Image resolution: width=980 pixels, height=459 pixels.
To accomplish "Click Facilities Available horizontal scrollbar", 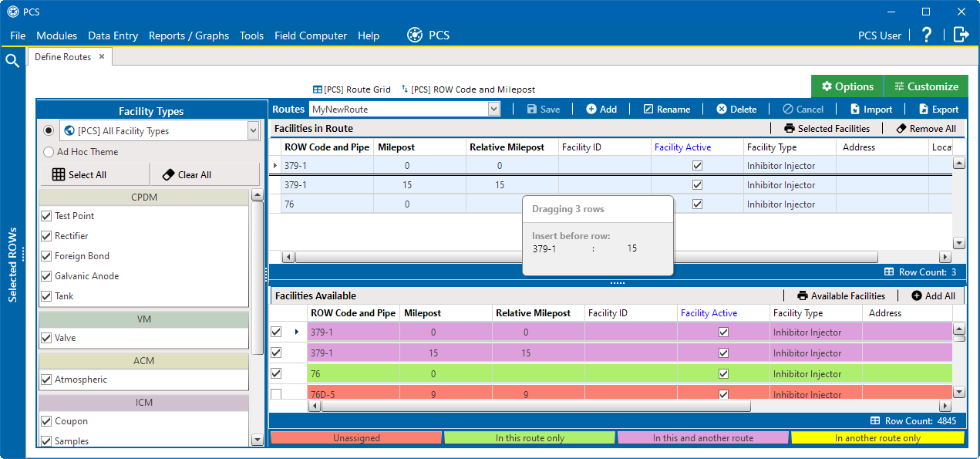I will click(x=536, y=406).
